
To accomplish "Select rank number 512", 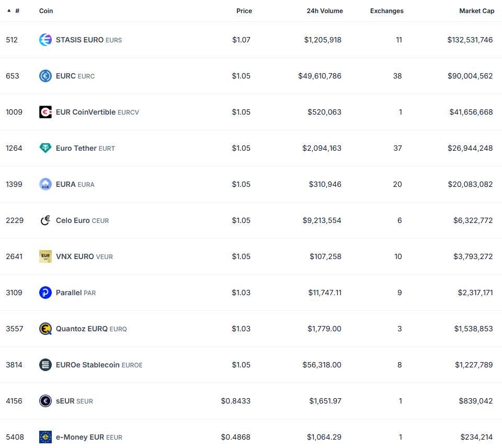I will click(12, 40).
